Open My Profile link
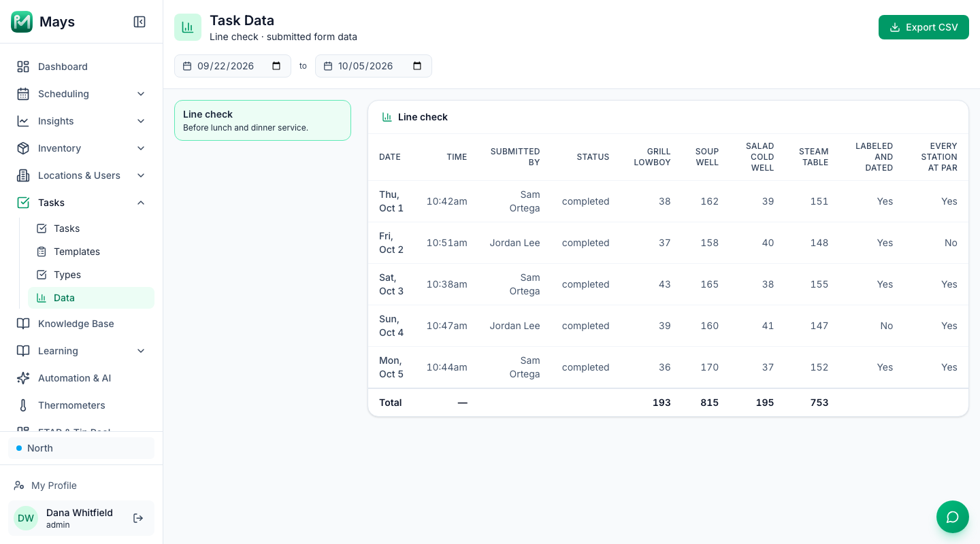The width and height of the screenshot is (980, 544). 81,486
